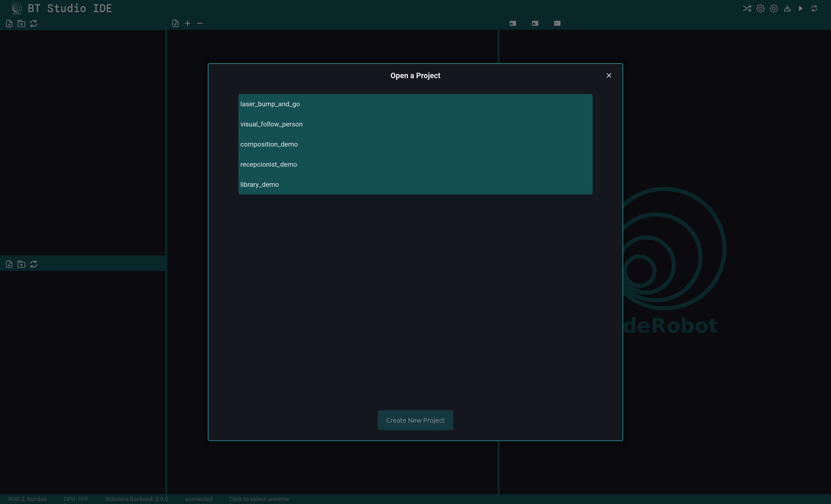Image resolution: width=831 pixels, height=504 pixels.
Task: Click the 'connected' status bar entry
Action: pos(199,499)
